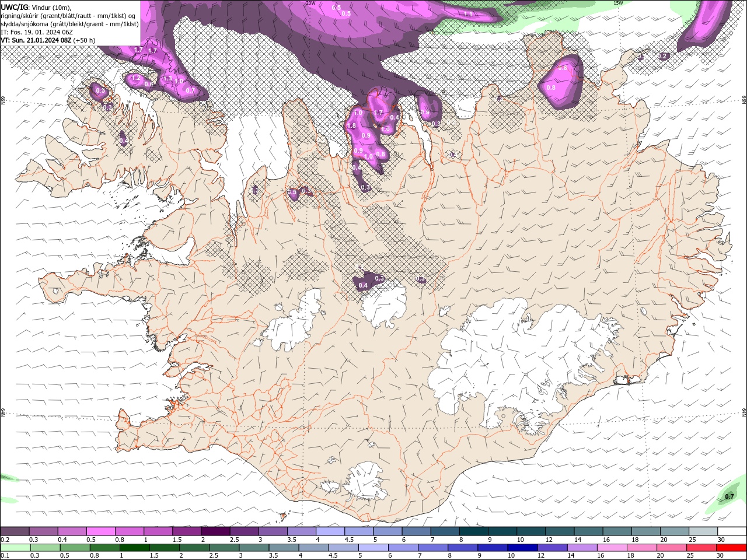Click the 'IT: Fös. 19. 01. 2024 06Z' text

(x=37, y=32)
